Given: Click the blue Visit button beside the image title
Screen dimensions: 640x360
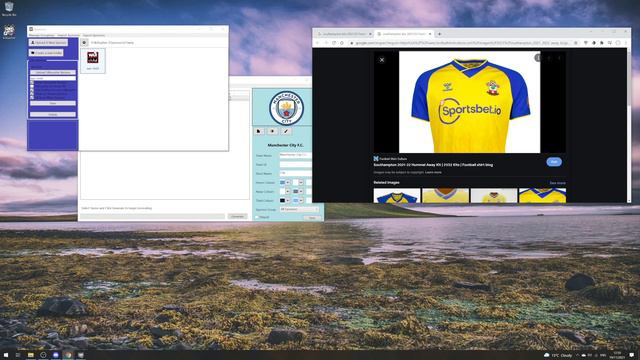Looking at the screenshot, I should [x=554, y=162].
